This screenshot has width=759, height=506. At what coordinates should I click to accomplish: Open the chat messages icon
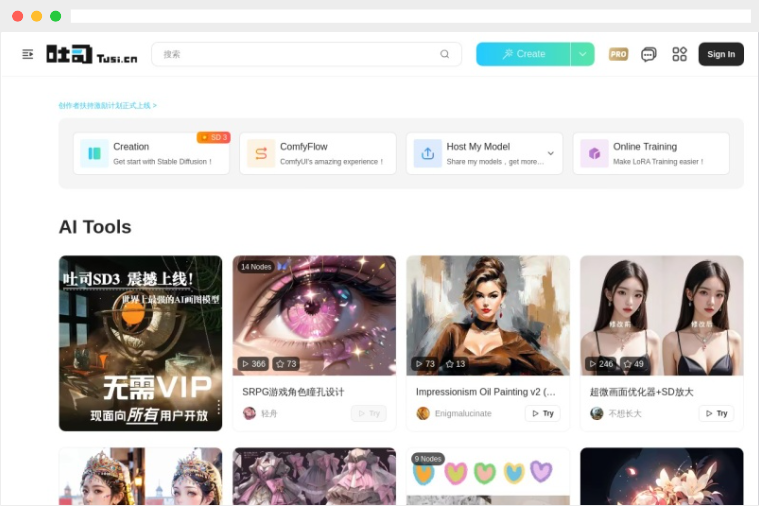(649, 54)
